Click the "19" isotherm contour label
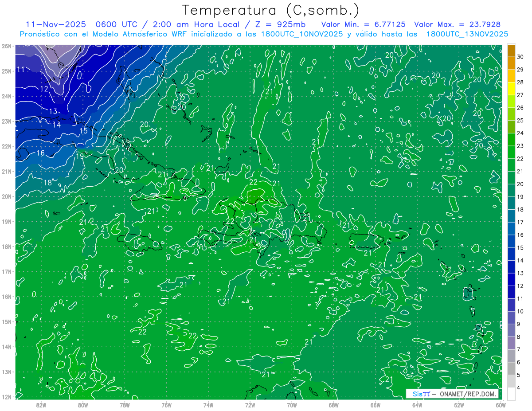 coord(80,156)
